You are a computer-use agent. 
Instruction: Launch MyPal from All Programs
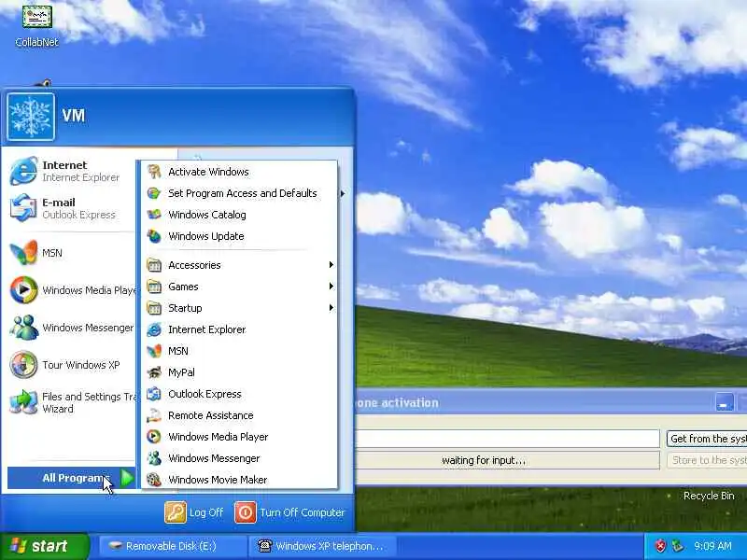(239, 372)
